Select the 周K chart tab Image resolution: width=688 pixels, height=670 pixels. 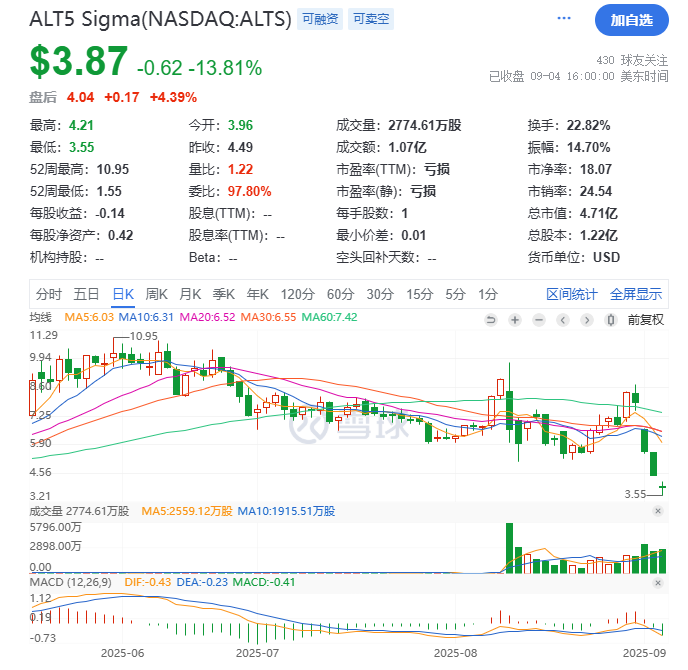(157, 294)
